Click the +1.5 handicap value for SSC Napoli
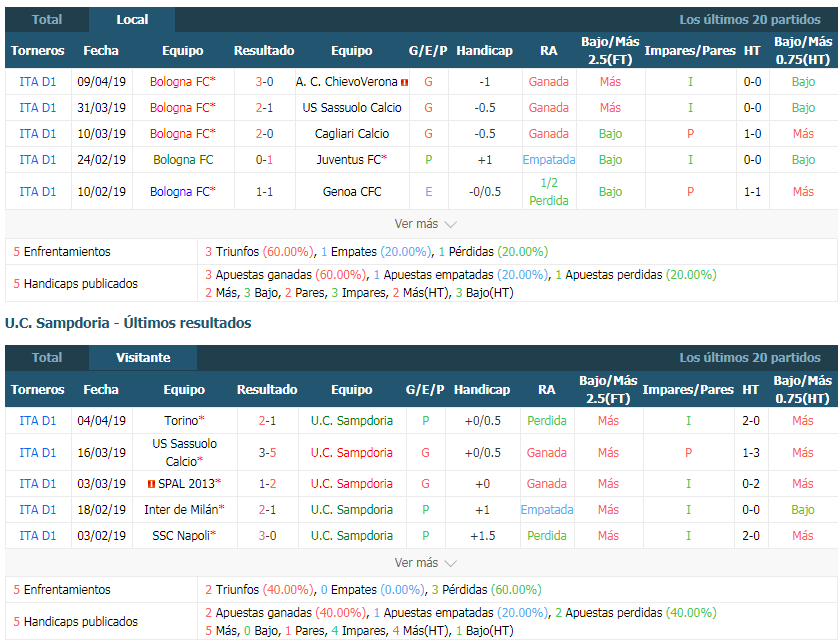 [483, 536]
